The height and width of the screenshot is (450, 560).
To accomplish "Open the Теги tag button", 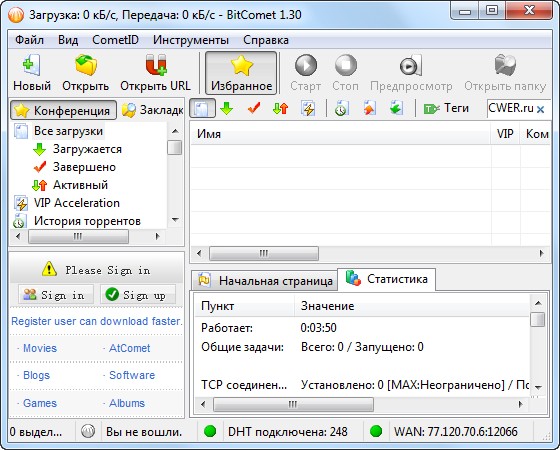I will (x=446, y=108).
